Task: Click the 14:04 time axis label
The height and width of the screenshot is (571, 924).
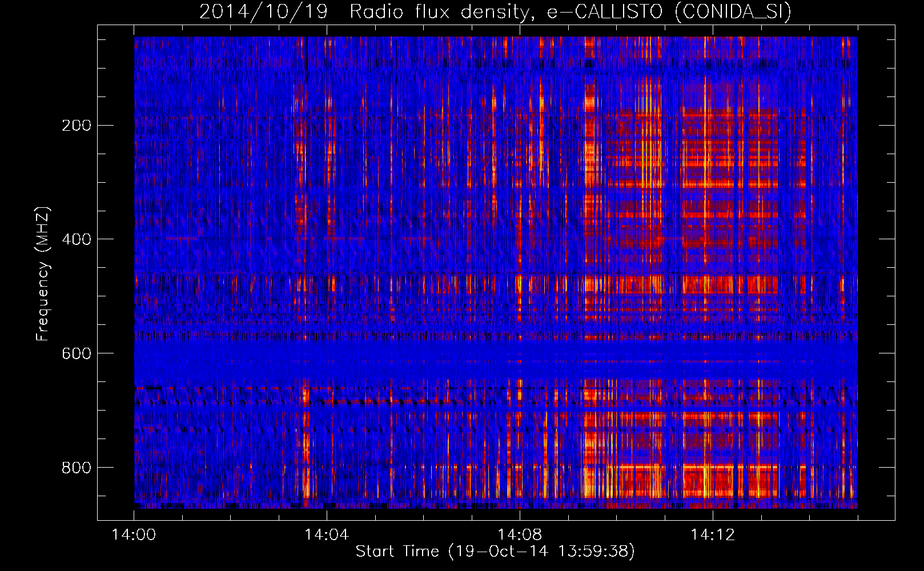Action: [327, 535]
